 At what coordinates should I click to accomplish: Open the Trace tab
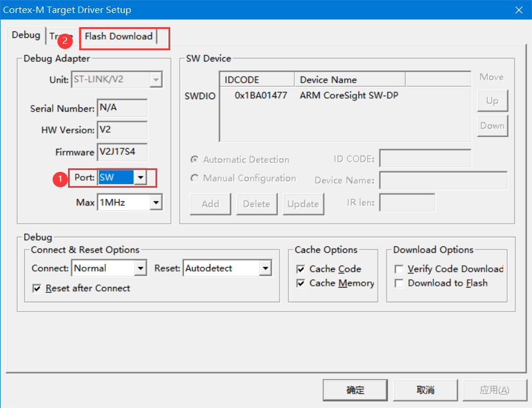[61, 36]
